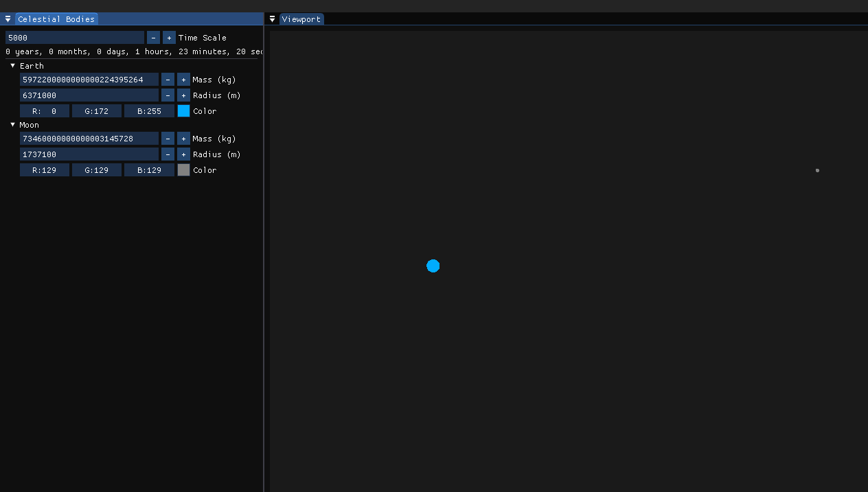
Task: Collapse the Earth tree node
Action: click(x=13, y=66)
